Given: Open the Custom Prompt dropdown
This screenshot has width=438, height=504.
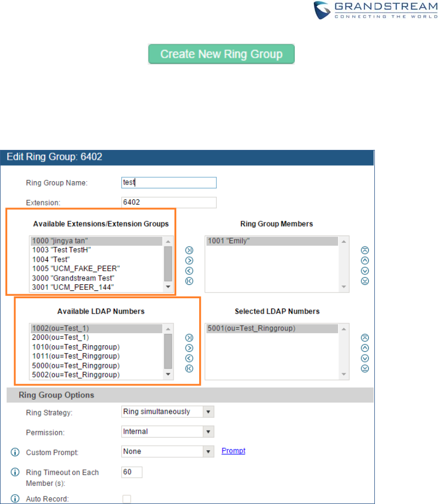Looking at the screenshot, I should tap(167, 452).
